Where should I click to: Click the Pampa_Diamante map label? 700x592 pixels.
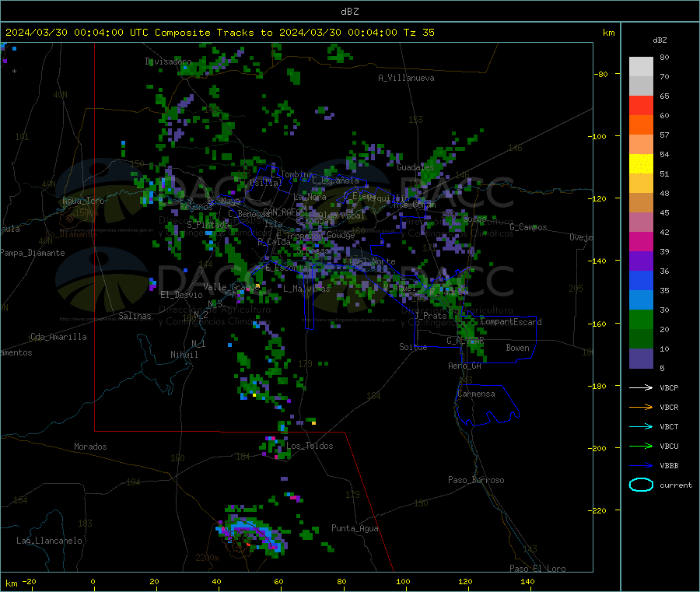(33, 253)
